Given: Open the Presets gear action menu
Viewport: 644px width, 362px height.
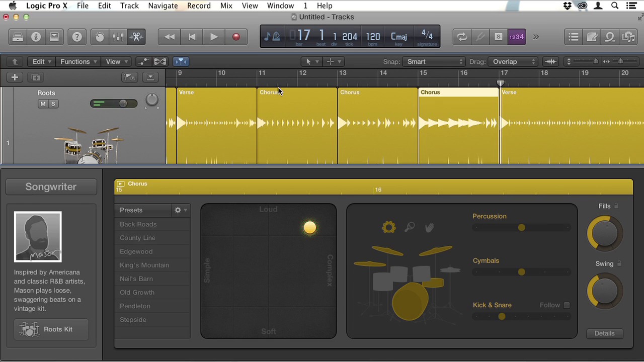Looking at the screenshot, I should pyautogui.click(x=180, y=210).
